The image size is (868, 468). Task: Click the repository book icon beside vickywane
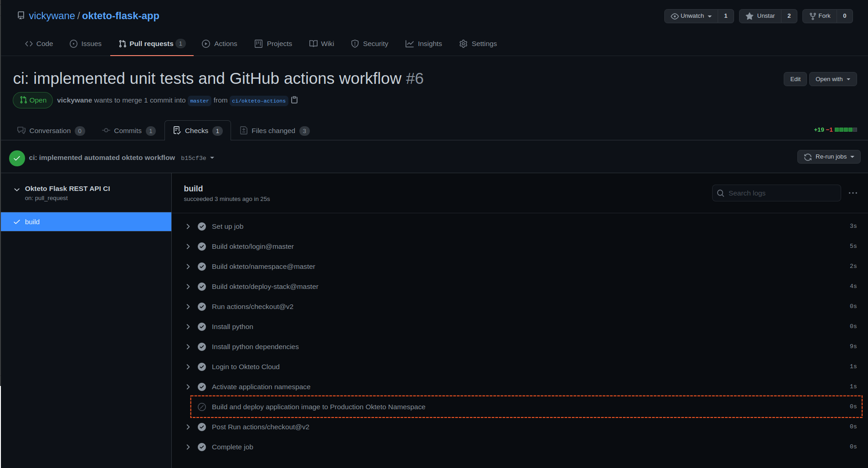pyautogui.click(x=21, y=15)
